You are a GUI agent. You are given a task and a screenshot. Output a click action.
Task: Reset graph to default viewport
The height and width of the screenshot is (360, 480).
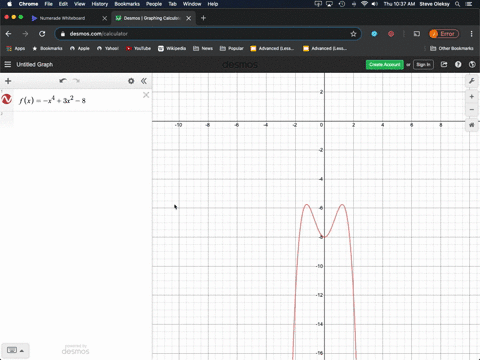pyautogui.click(x=472, y=125)
